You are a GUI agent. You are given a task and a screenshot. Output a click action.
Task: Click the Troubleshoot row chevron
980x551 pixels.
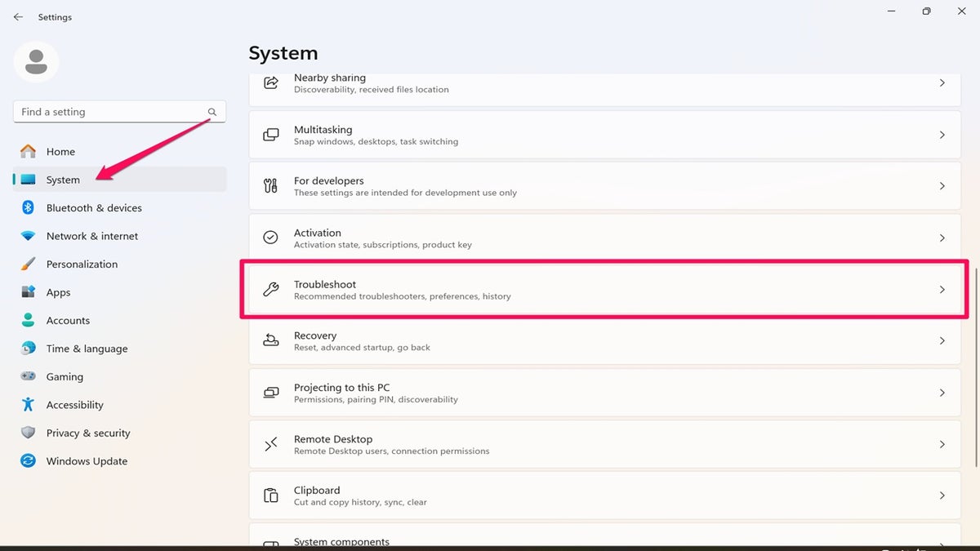[942, 290]
